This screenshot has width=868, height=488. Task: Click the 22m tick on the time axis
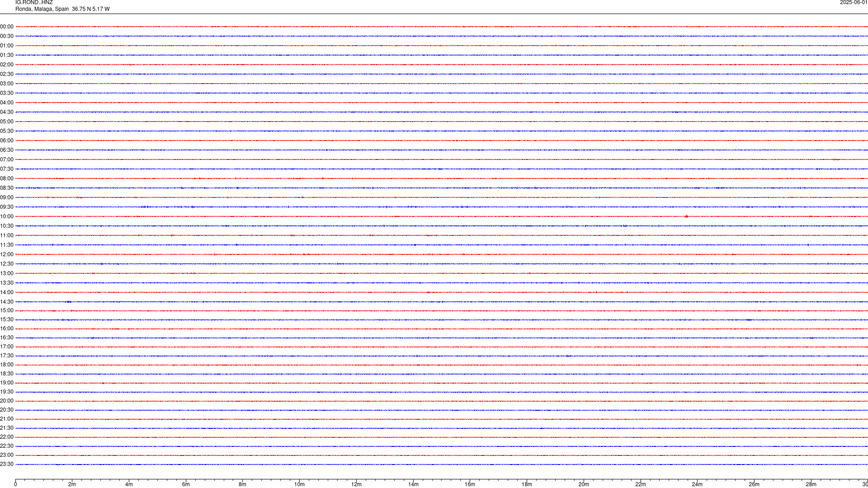click(641, 484)
